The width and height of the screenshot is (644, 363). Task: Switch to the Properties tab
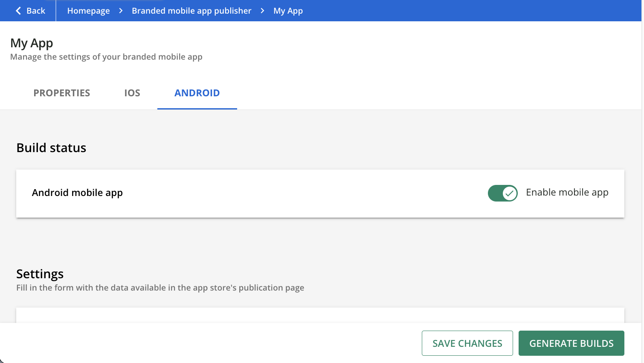(x=62, y=93)
